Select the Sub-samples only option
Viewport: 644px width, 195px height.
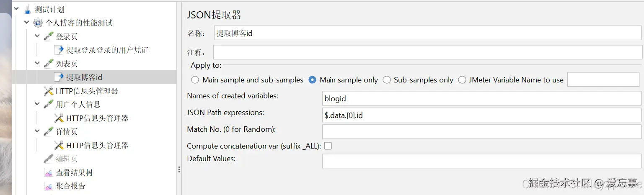pyautogui.click(x=386, y=80)
